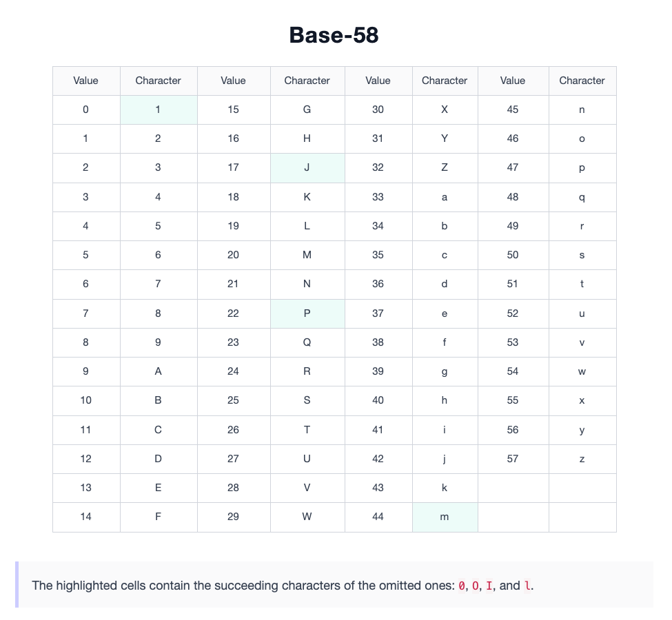Select highlighted cell containing character m
The image size is (672, 620).
click(x=445, y=517)
